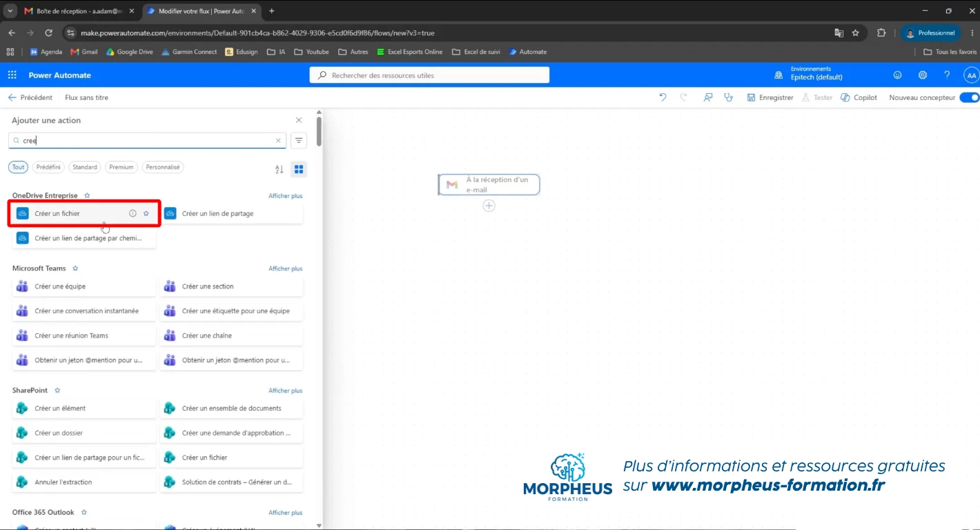
Task: Click Rechercher des ressources utiles search box
Action: tap(429, 75)
